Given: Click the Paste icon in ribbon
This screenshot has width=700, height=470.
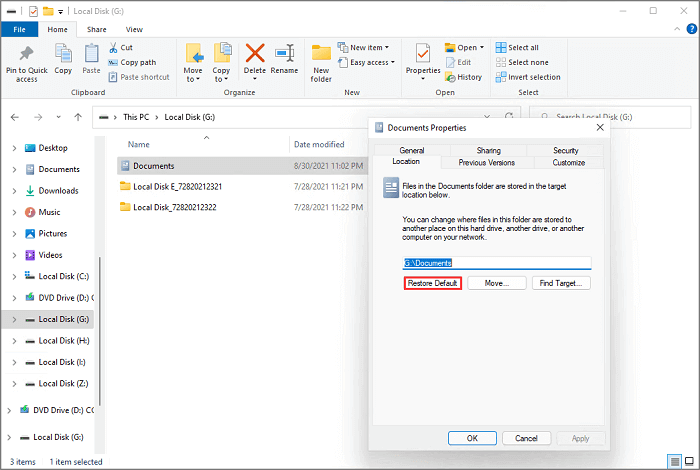Looking at the screenshot, I should click(x=91, y=55).
